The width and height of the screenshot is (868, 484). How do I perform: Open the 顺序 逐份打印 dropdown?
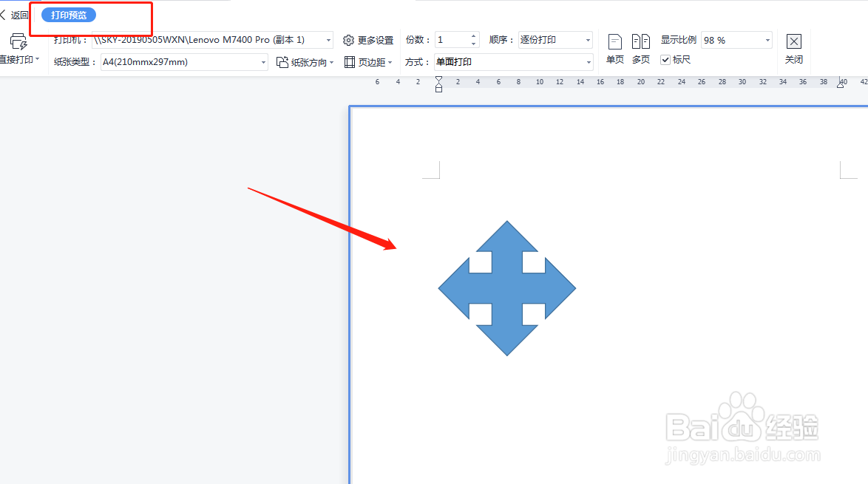tap(555, 40)
